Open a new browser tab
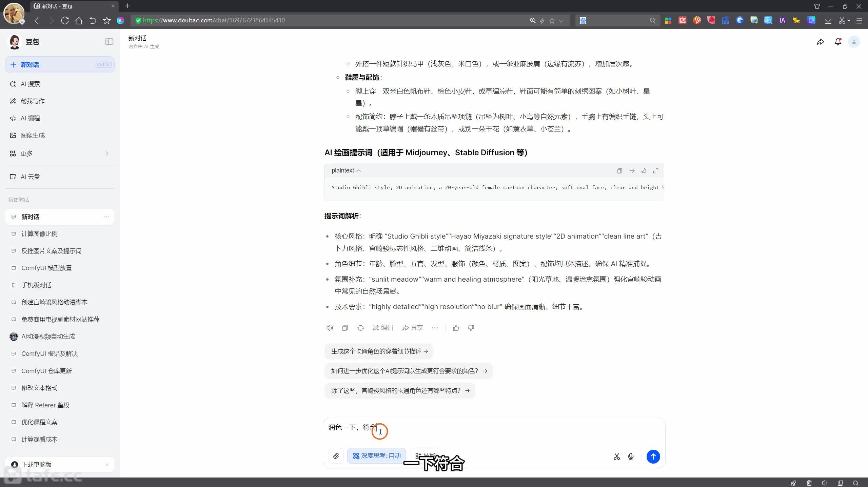The height and width of the screenshot is (488, 868). point(127,6)
